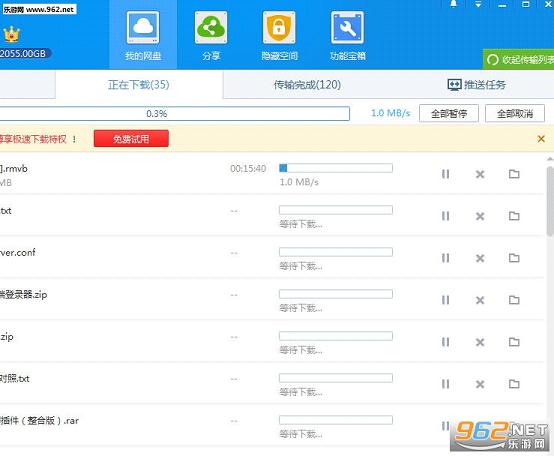The width and height of the screenshot is (554, 456).
Task: Open the 我的网盘 cloud drive icon
Action: click(143, 28)
